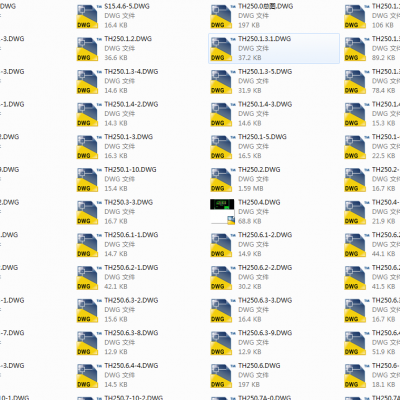Image resolution: width=400 pixels, height=400 pixels.
Task: Pick the file showing 41.5 KB
Action: click(372, 278)
